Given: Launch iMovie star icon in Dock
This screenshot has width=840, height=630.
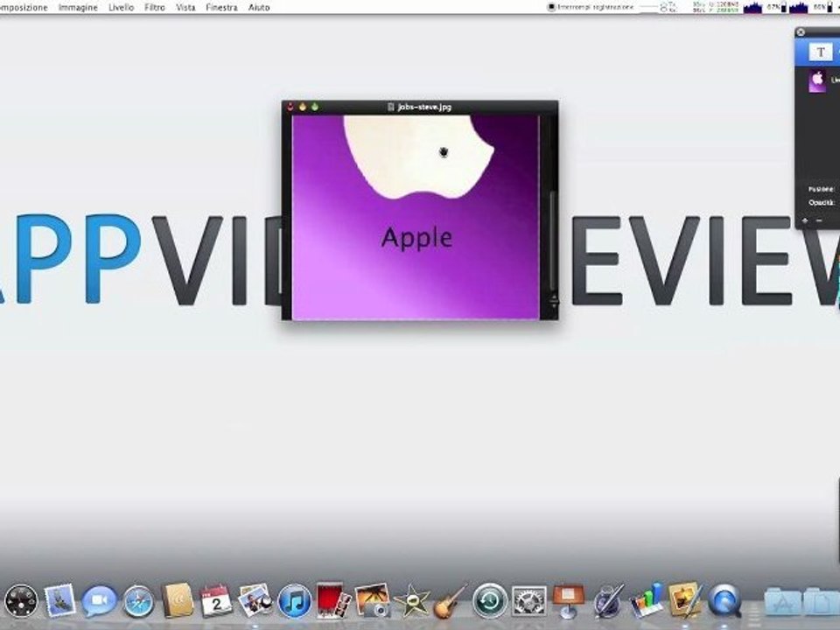Looking at the screenshot, I should pyautogui.click(x=411, y=600).
